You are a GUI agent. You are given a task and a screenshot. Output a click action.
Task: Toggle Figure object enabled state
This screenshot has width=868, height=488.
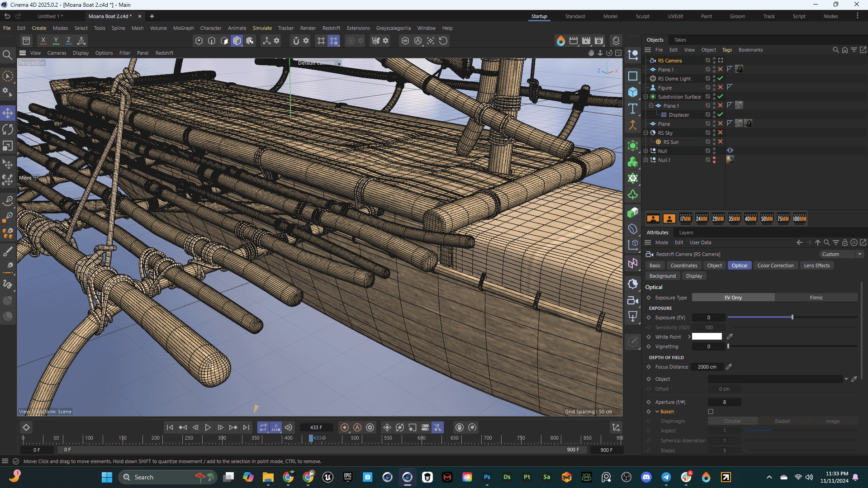click(720, 88)
